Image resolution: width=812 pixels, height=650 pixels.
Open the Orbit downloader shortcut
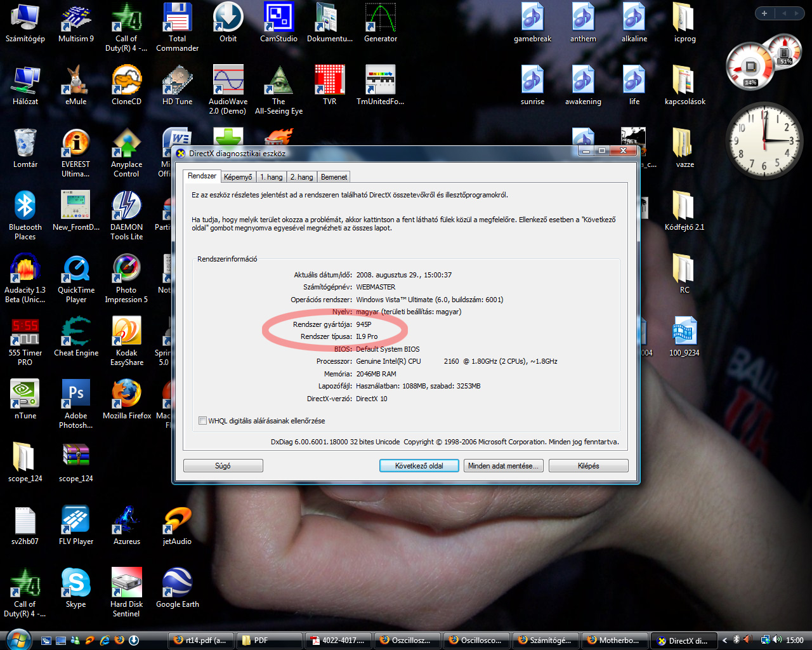[x=228, y=23]
